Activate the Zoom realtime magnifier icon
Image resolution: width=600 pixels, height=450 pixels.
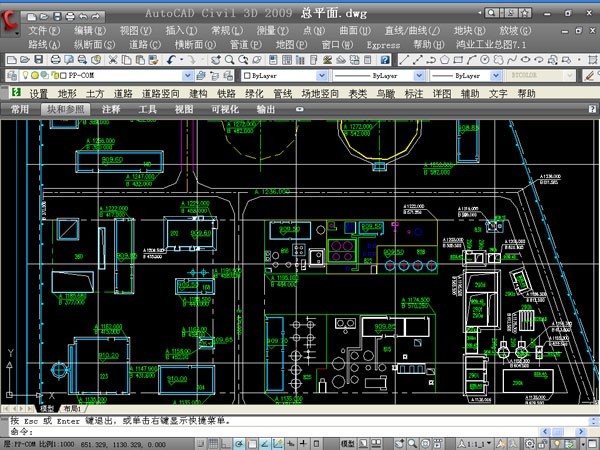pyautogui.click(x=229, y=60)
